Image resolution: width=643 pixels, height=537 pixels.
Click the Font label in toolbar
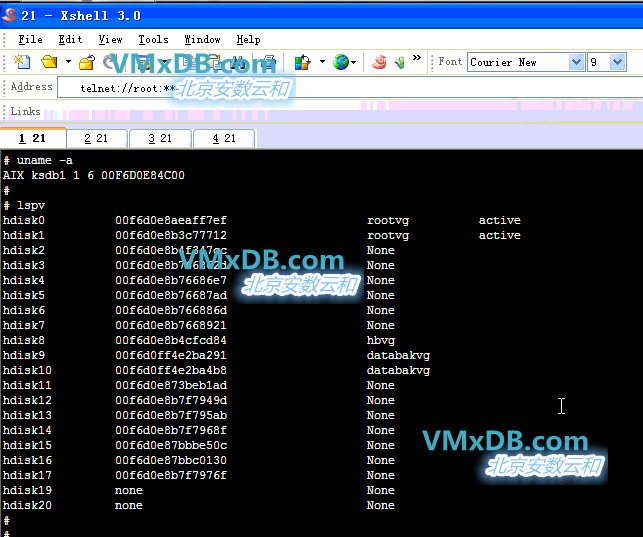pyautogui.click(x=450, y=61)
